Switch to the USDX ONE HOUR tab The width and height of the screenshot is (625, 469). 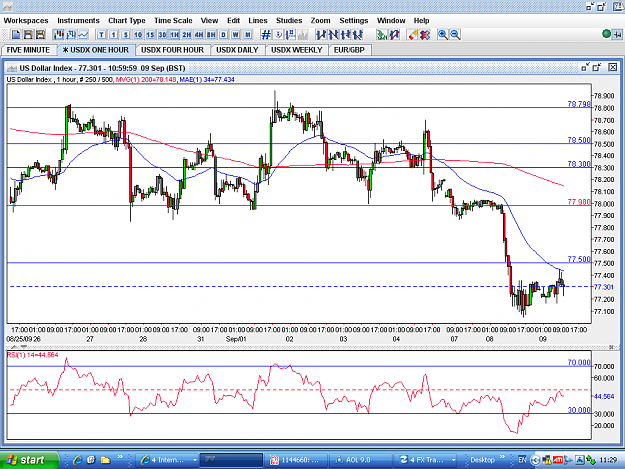click(96, 50)
